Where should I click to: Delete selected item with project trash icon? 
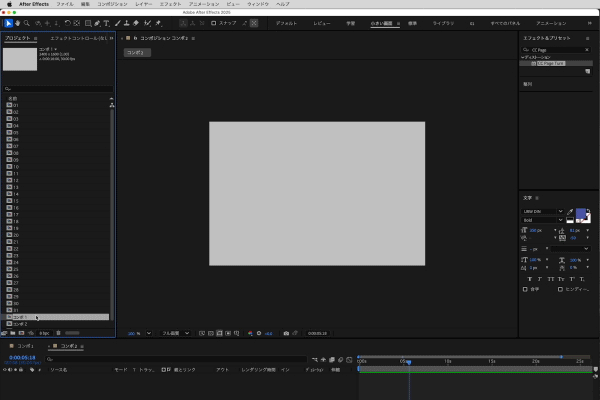[59, 333]
